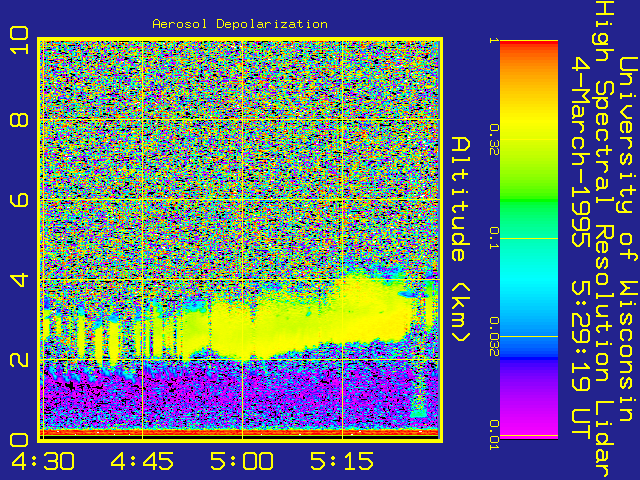Click the '0.1' color bar label
The height and width of the screenshot is (480, 640).
[494, 238]
